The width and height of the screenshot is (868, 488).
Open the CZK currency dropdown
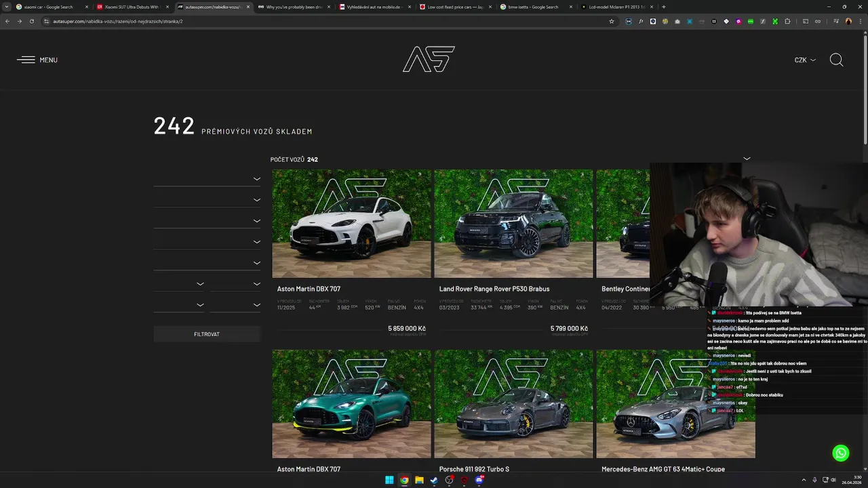(x=805, y=60)
